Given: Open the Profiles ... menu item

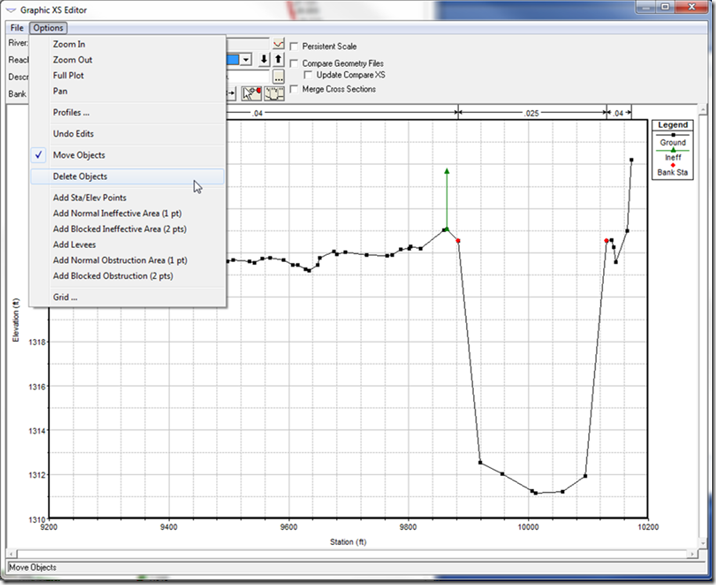Looking at the screenshot, I should point(71,113).
